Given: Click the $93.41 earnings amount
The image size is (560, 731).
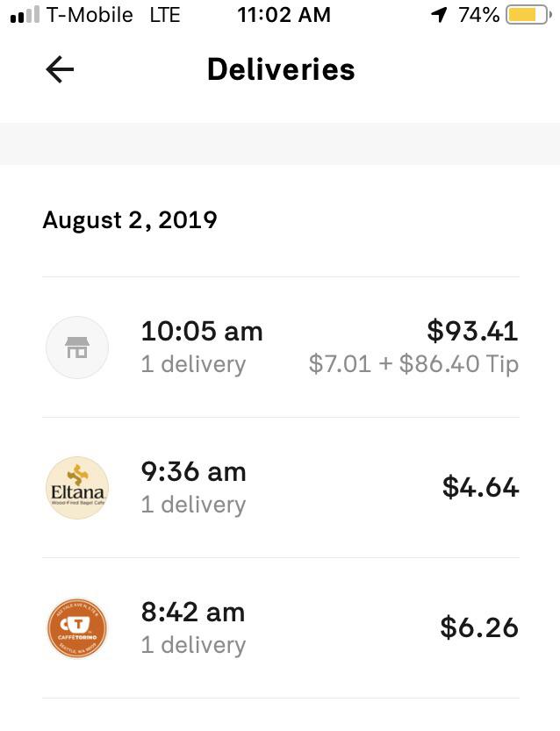Looking at the screenshot, I should click(473, 332).
